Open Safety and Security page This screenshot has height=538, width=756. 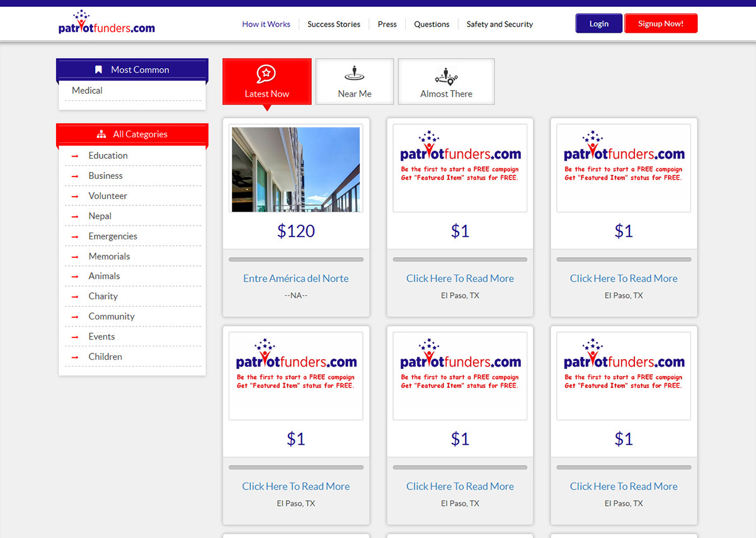pyautogui.click(x=500, y=24)
